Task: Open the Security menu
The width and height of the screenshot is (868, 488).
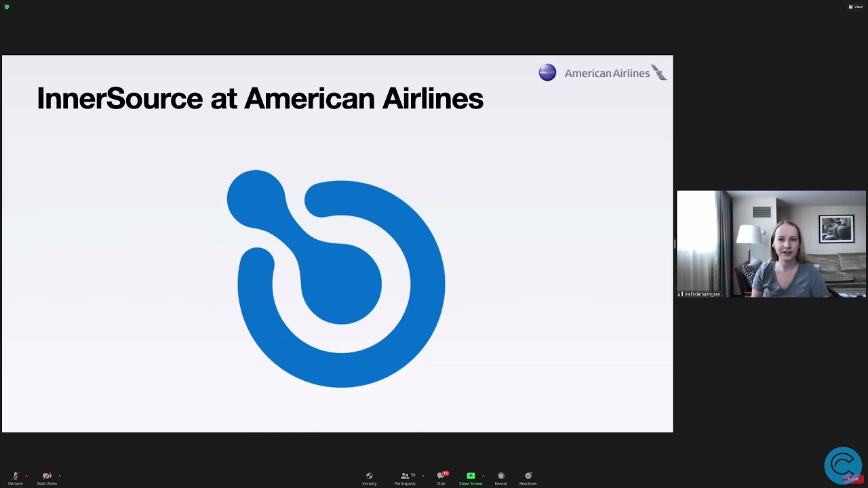Action: [x=369, y=479]
